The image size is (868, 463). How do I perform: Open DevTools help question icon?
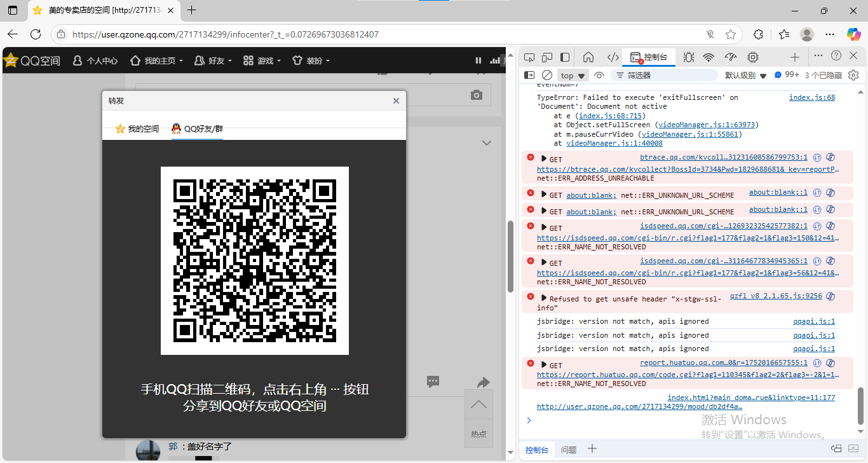(x=836, y=56)
